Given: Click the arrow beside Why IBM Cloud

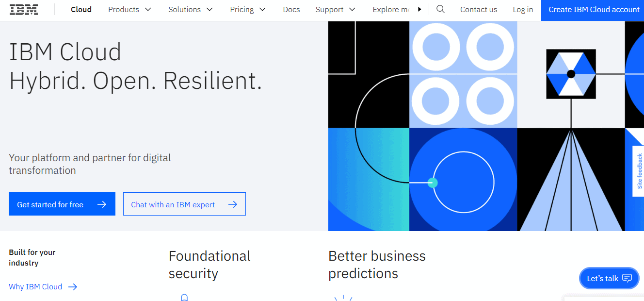Looking at the screenshot, I should coord(73,287).
